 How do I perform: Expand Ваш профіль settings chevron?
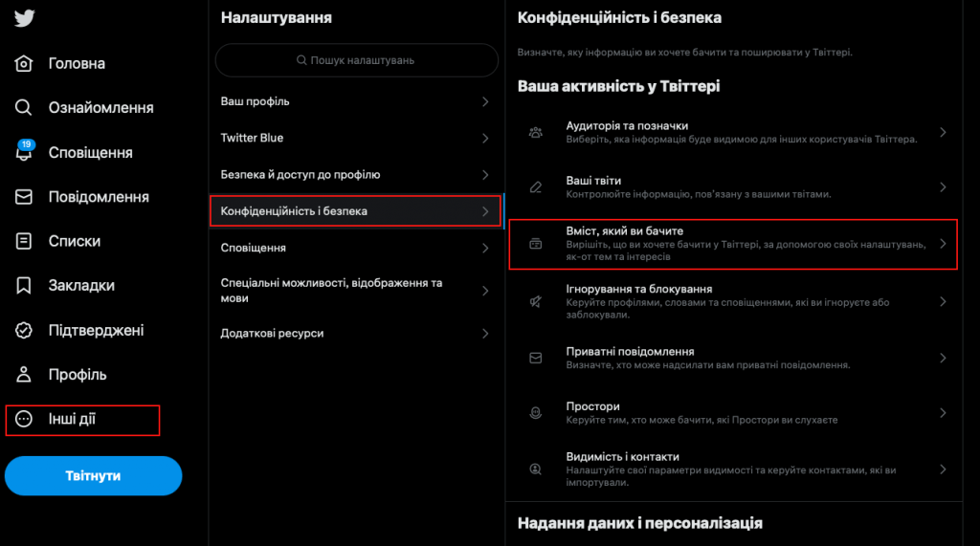[x=485, y=101]
